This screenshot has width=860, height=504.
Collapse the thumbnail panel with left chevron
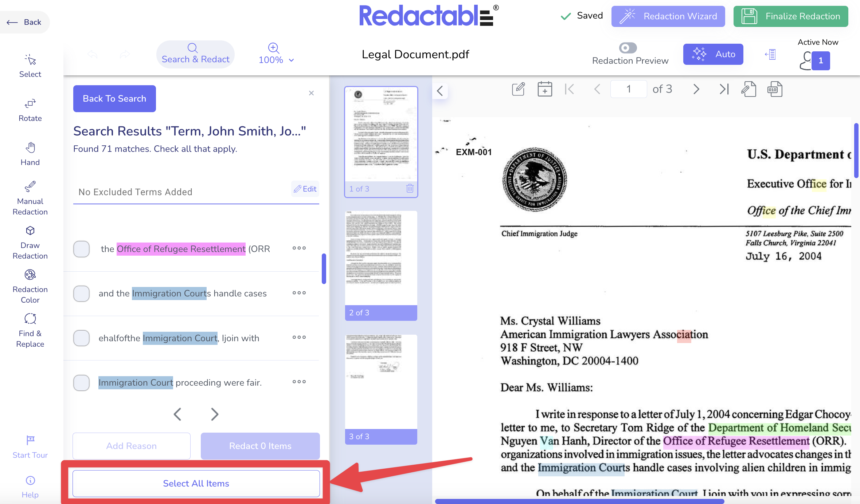tap(440, 91)
